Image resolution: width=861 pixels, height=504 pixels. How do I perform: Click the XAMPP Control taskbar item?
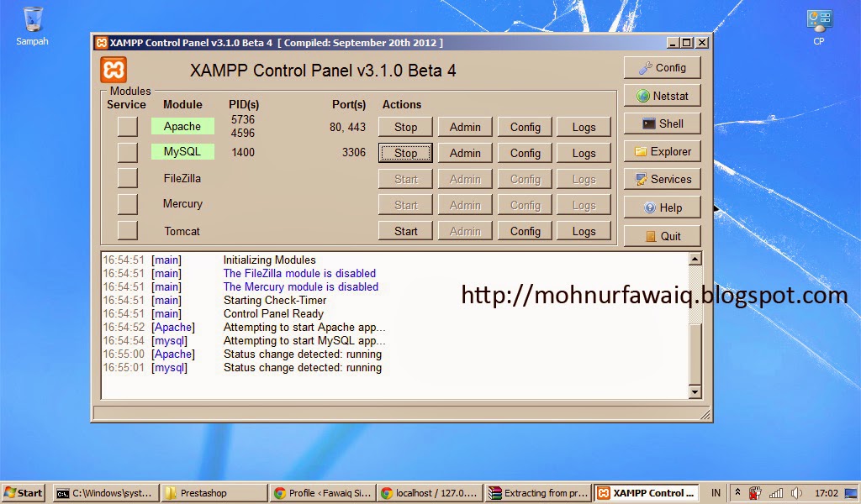(647, 493)
